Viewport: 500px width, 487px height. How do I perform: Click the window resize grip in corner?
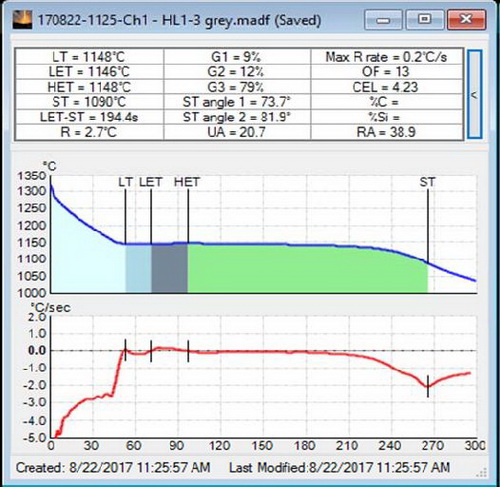click(x=481, y=472)
